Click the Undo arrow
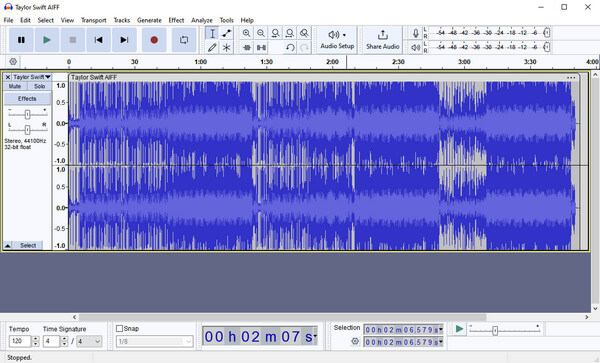Image resolution: width=600 pixels, height=363 pixels. point(290,47)
